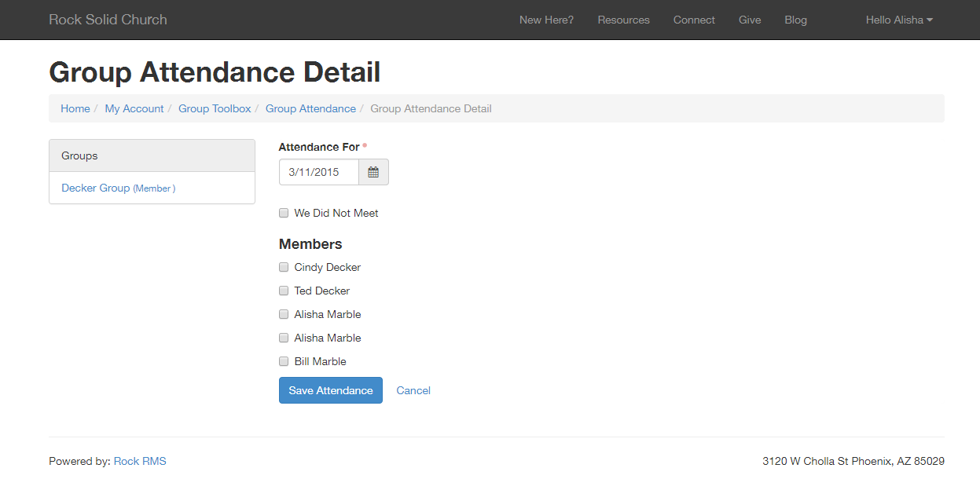Screen dimensions: 980x490
Task: Mark Cindy Decker as attended
Action: pyautogui.click(x=284, y=267)
